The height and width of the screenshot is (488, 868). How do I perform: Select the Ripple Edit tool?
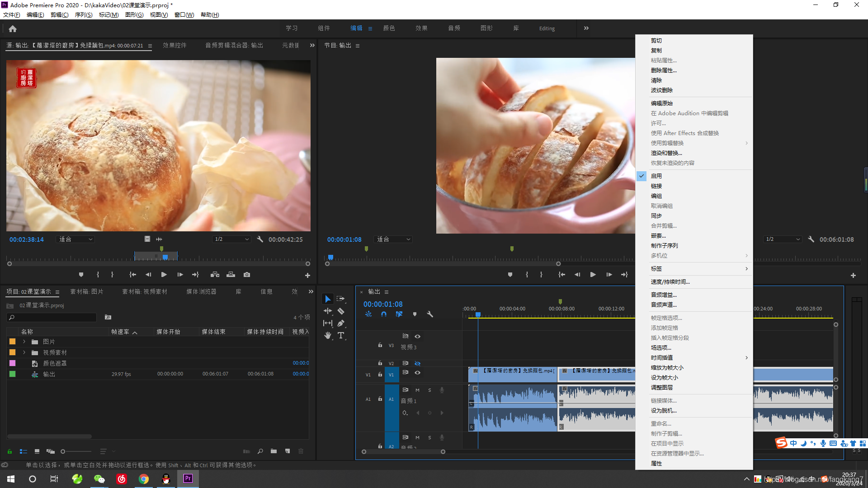click(x=328, y=311)
